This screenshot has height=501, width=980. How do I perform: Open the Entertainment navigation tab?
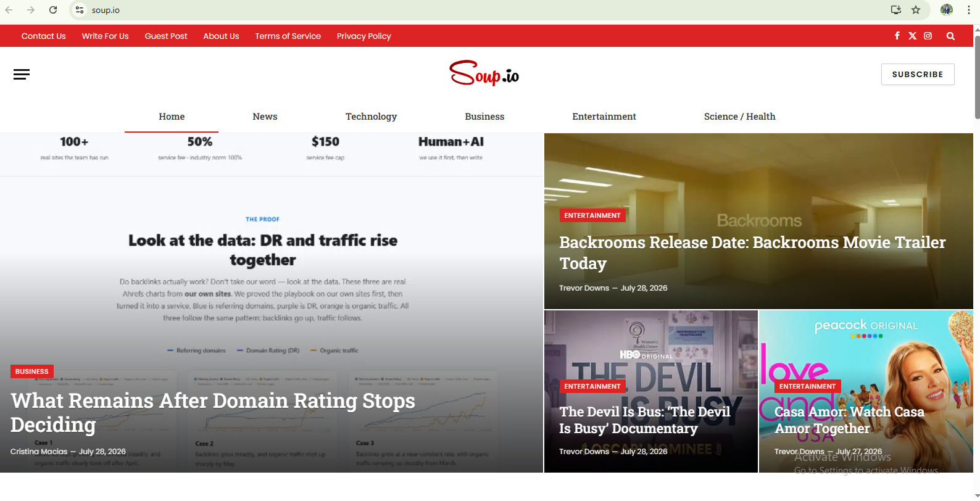[x=604, y=117]
